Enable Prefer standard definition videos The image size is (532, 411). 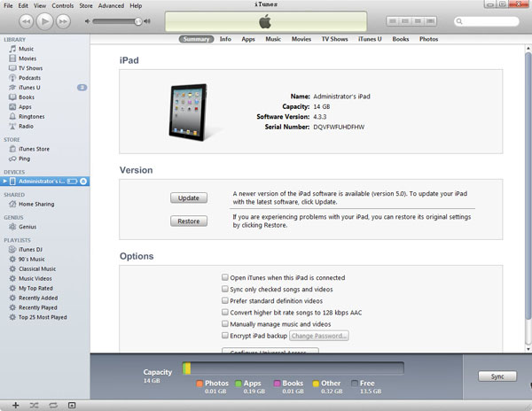pos(224,300)
